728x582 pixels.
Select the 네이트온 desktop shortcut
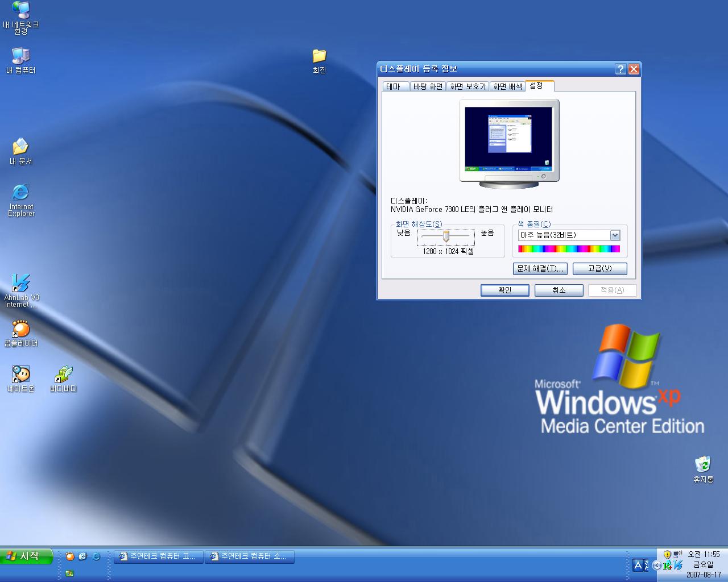(x=21, y=379)
